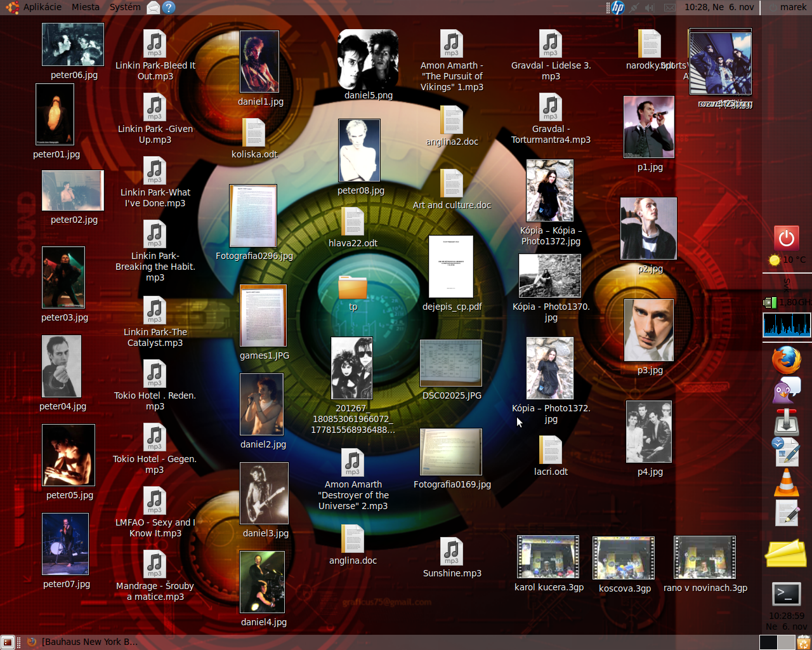Open the Systém menu
The height and width of the screenshot is (650, 812).
pyautogui.click(x=125, y=8)
